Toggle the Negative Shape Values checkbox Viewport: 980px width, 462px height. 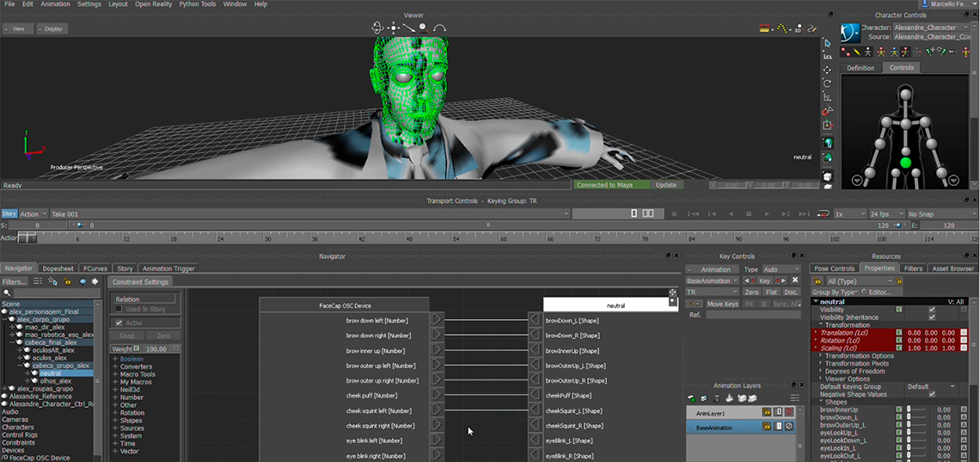pos(932,394)
